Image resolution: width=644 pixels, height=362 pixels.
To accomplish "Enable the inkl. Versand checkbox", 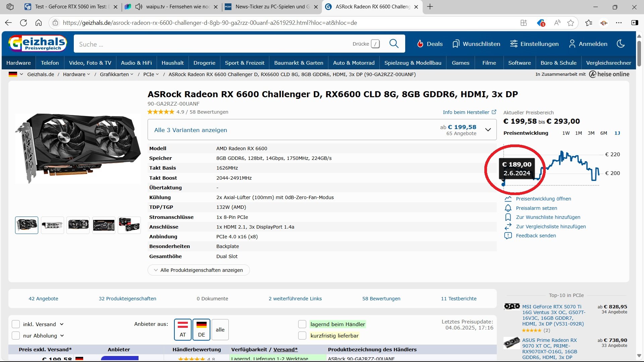I will (16, 324).
